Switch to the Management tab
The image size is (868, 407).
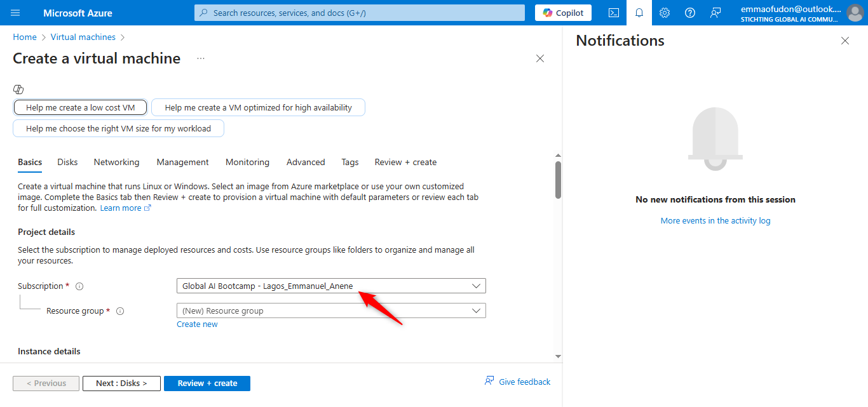tap(182, 162)
